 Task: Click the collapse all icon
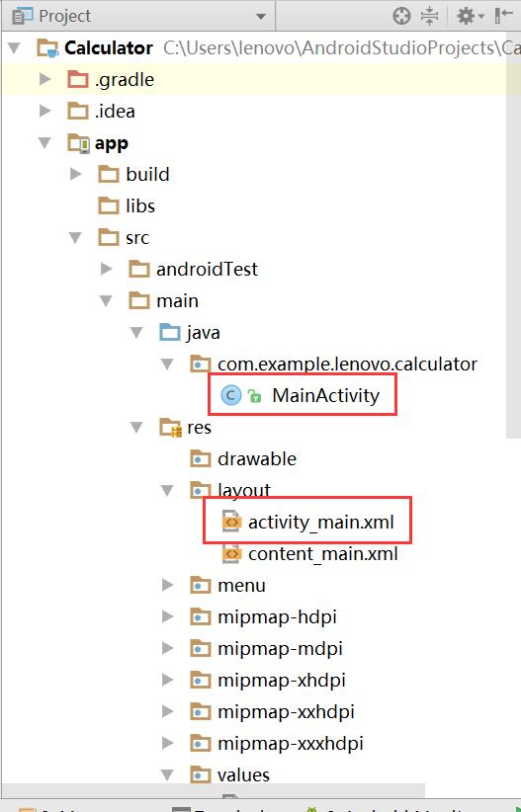430,16
